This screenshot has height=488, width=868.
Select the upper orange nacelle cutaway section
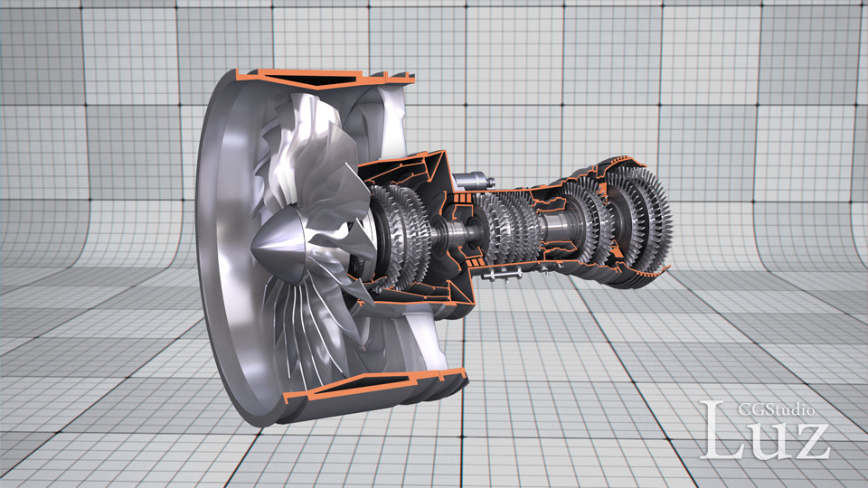326,78
